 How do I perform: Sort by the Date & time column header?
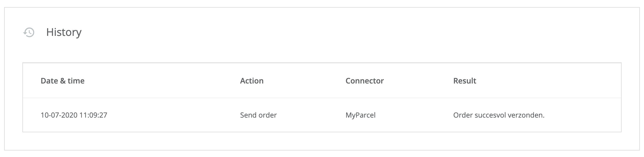click(62, 81)
